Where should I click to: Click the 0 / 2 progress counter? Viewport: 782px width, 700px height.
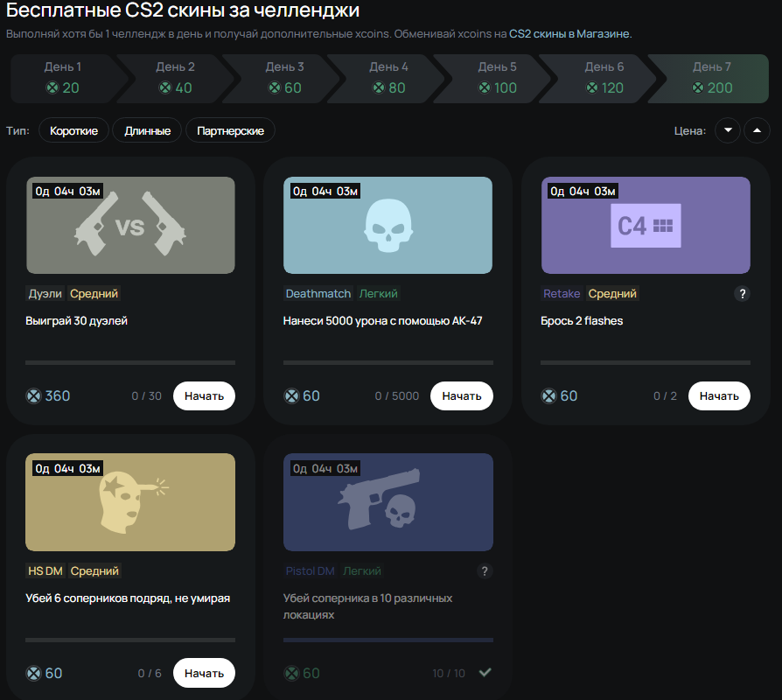666,396
